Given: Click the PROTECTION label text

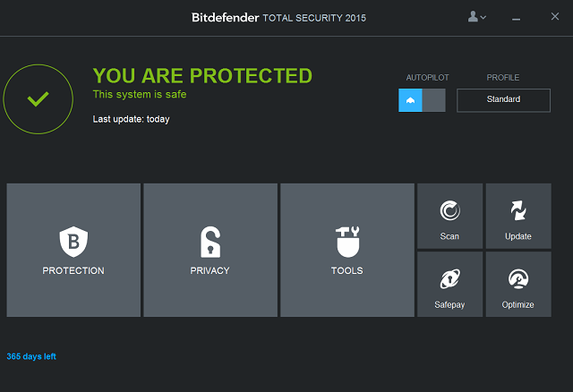Looking at the screenshot, I should [73, 270].
